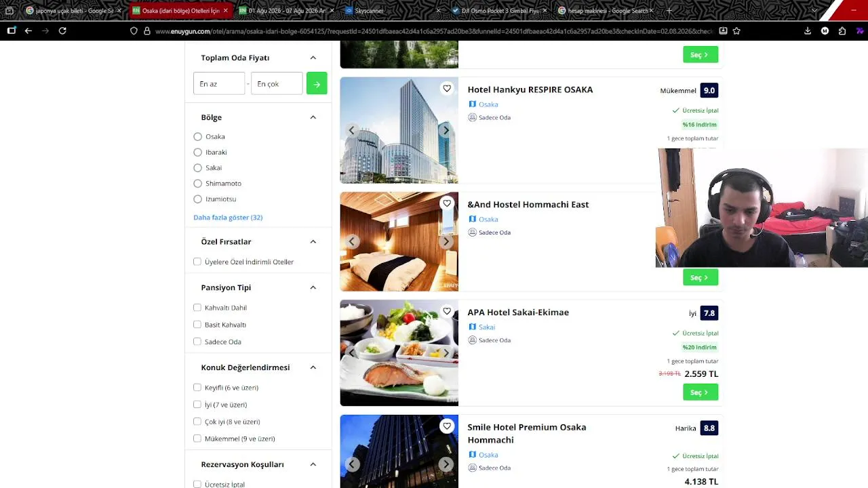The height and width of the screenshot is (488, 868).
Task: Favorite Smile Hotel Premium Osaka heart icon
Action: tap(447, 426)
